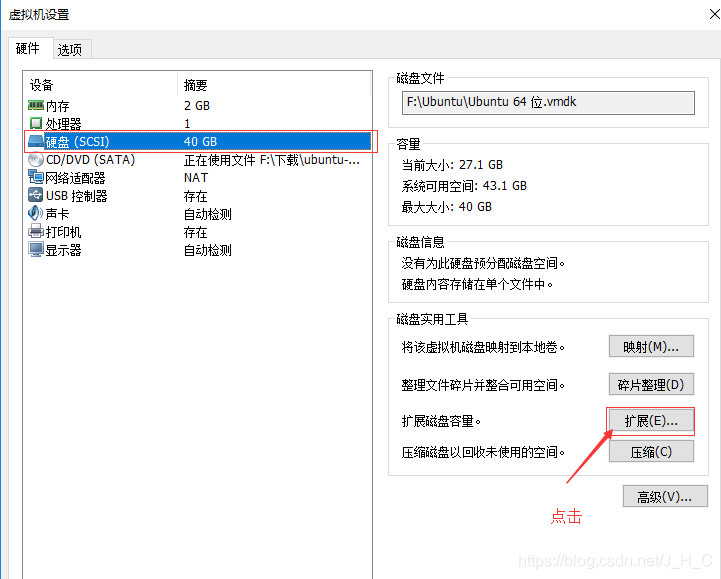Close the 虚拟机设置 dialog window
This screenshot has width=721, height=579.
tap(714, 14)
